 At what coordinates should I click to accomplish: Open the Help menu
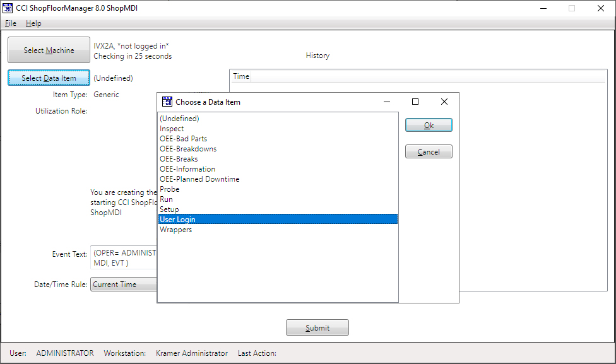tap(33, 23)
